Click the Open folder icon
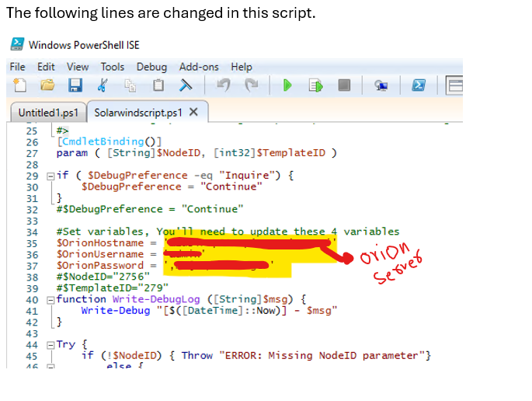The width and height of the screenshot is (532, 401). (x=47, y=85)
